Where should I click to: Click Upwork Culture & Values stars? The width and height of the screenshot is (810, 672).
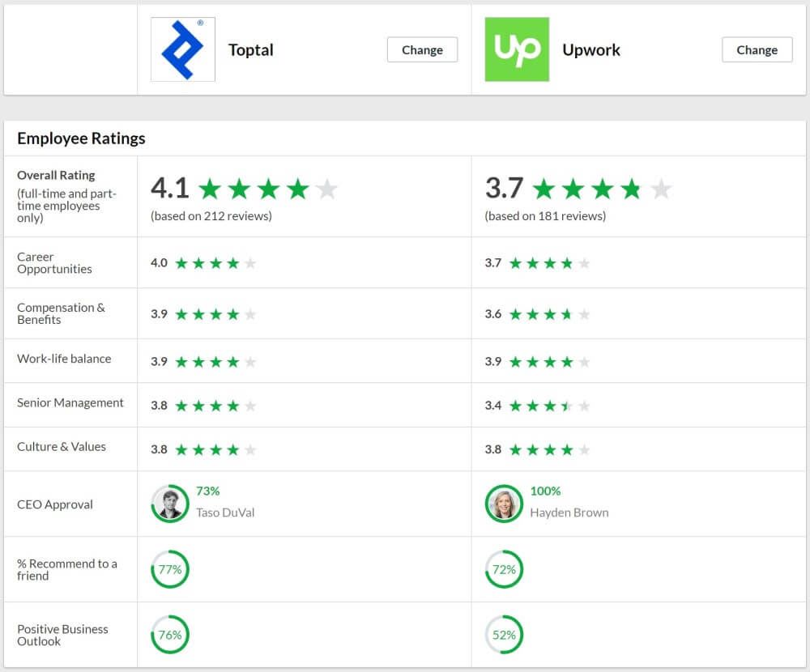[x=550, y=449]
